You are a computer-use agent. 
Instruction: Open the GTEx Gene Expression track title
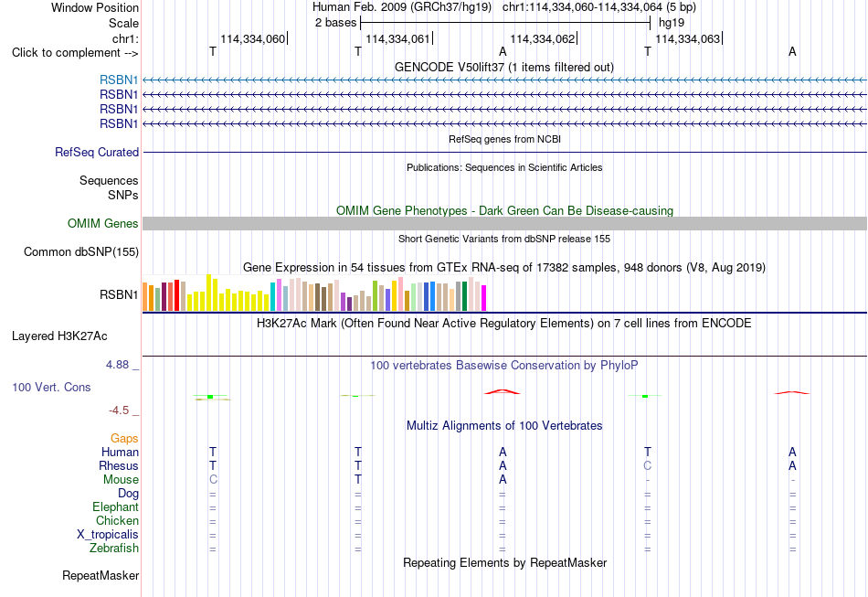[x=504, y=268]
